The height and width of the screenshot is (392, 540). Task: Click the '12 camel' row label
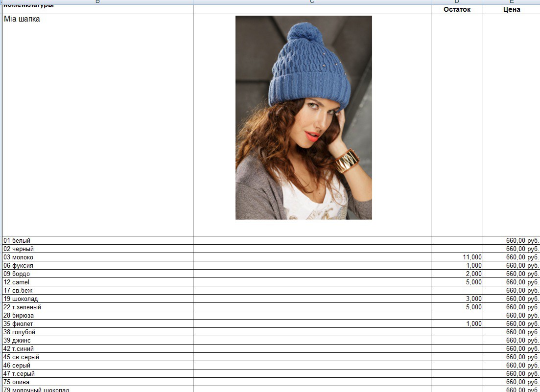coord(16,282)
